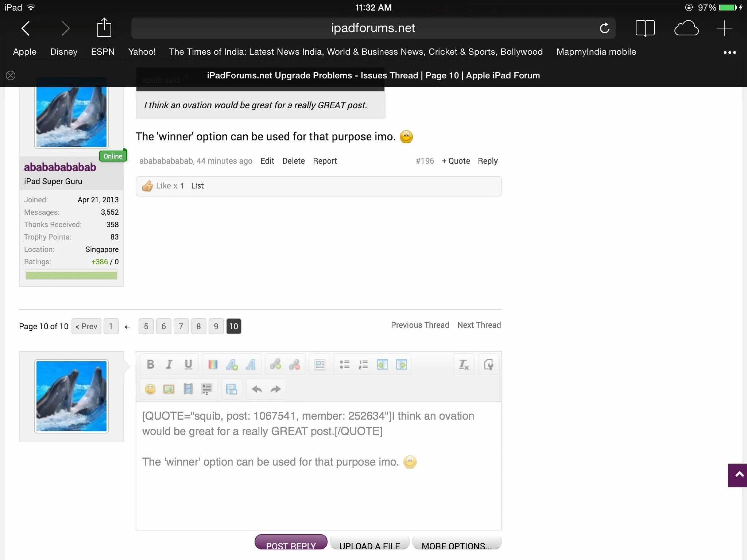This screenshot has width=747, height=560.
Task: Undo last edit in reply editor
Action: coord(257,389)
